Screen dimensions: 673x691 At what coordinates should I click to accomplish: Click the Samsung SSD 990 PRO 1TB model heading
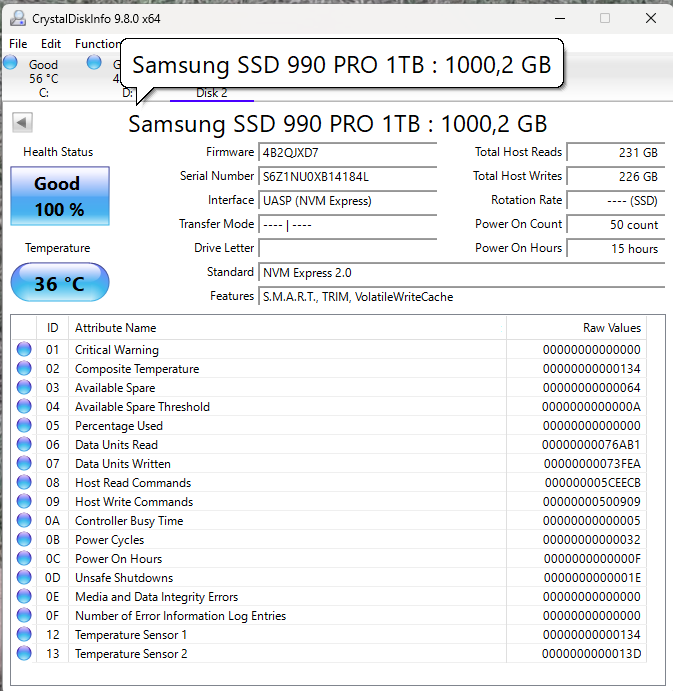338,124
